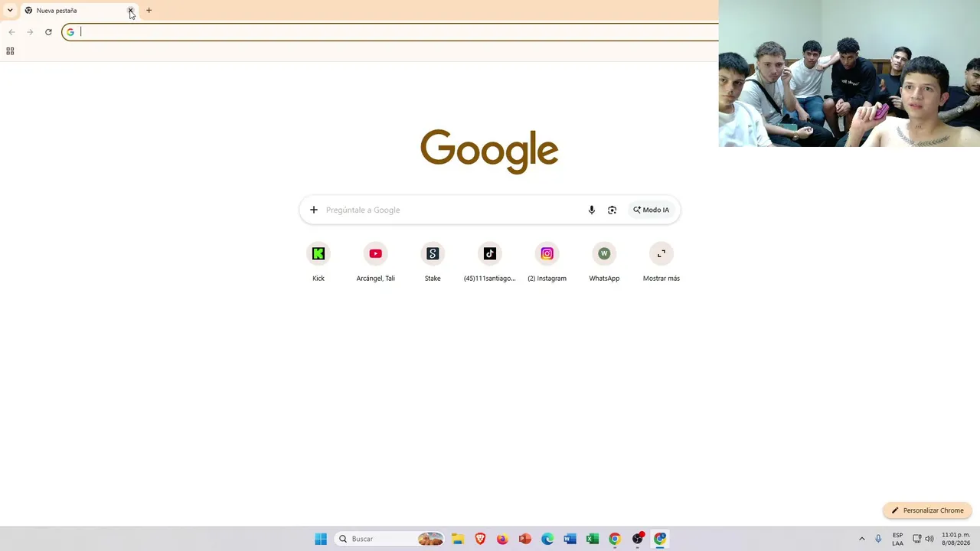Screen dimensions: 980x551
Task: Reload the page with the refresh icon
Action: tap(48, 32)
